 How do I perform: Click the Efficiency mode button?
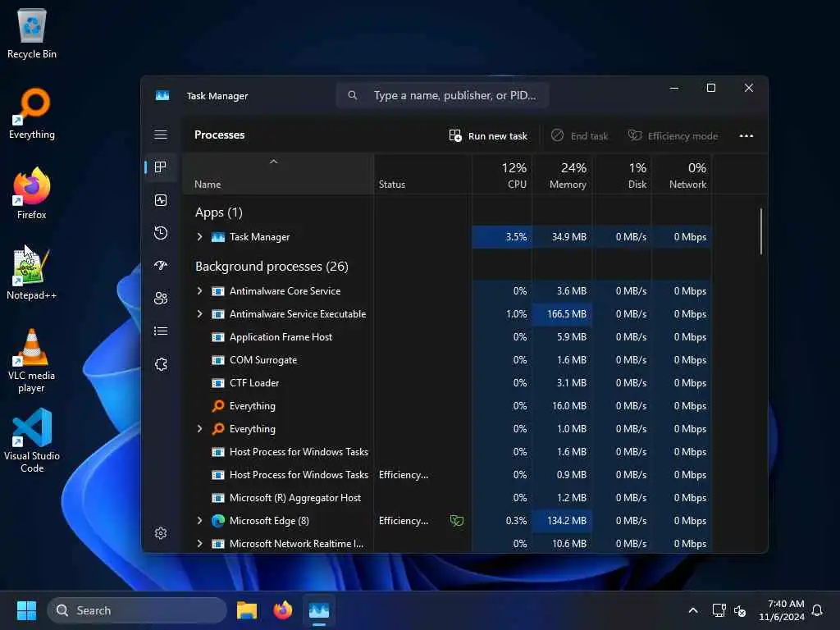point(673,136)
